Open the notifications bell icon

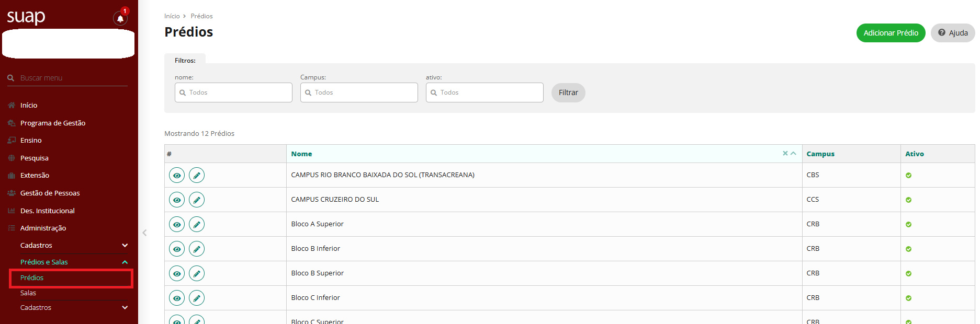point(120,19)
